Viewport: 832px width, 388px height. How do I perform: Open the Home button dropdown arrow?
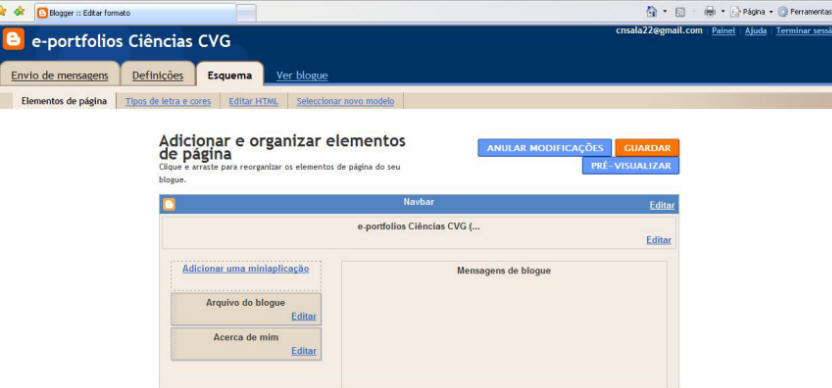click(665, 11)
